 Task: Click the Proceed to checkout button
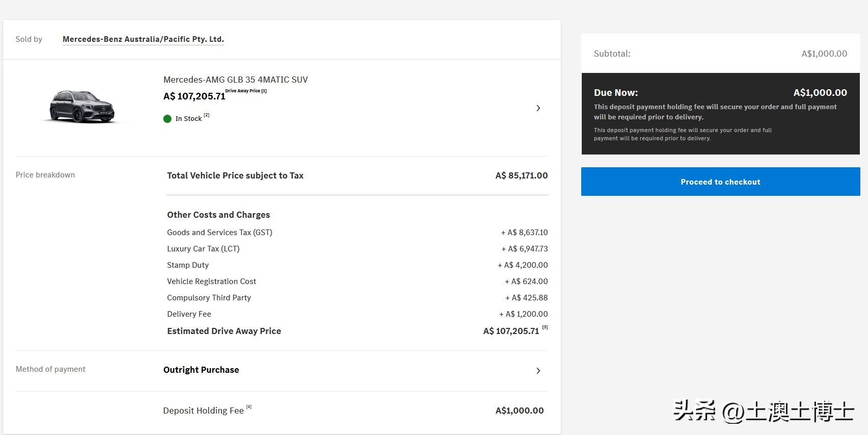(x=720, y=182)
